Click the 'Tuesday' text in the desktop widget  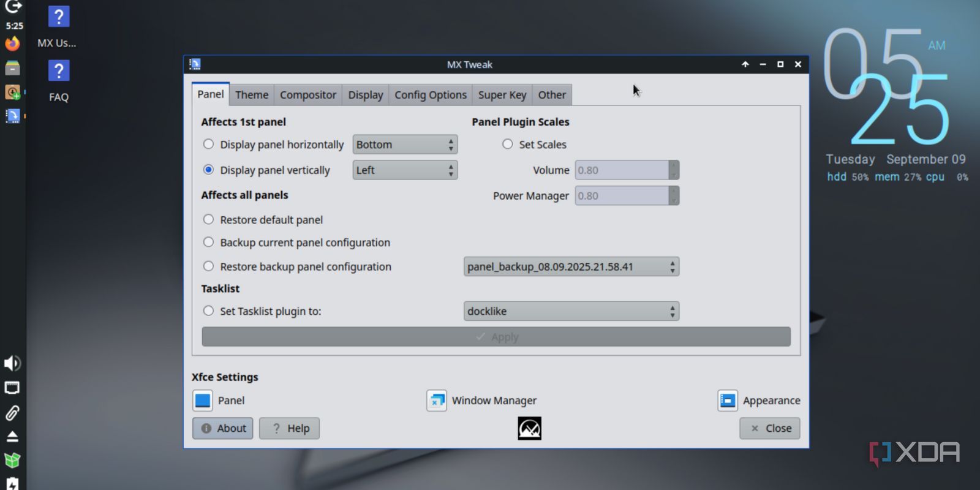pos(850,159)
